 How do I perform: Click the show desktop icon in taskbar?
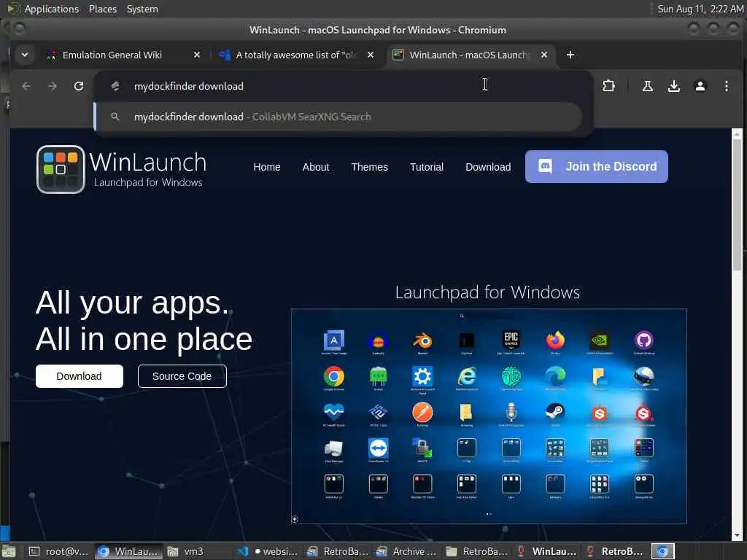click(9, 551)
